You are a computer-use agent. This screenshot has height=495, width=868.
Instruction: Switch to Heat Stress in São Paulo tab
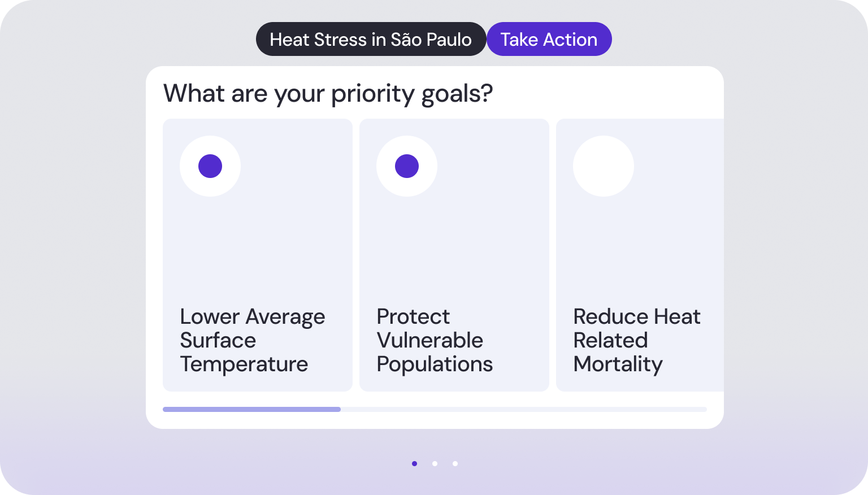pyautogui.click(x=371, y=39)
